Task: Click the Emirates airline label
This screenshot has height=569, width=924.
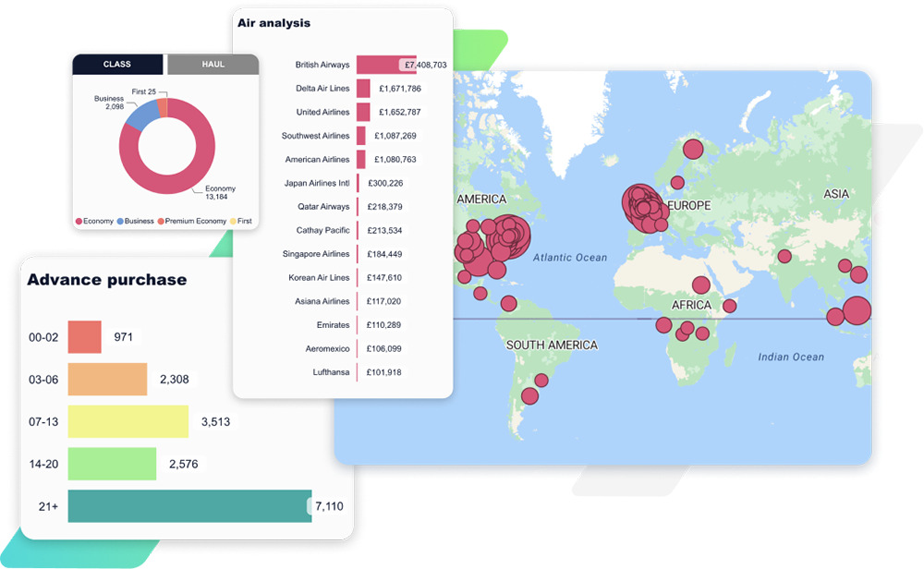Action: pos(333,325)
